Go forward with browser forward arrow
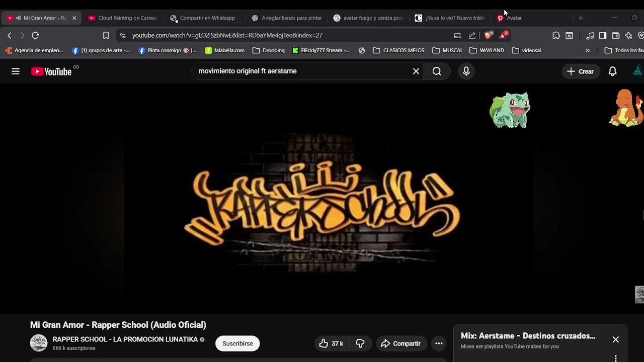This screenshot has width=644, height=362. pyautogui.click(x=22, y=35)
